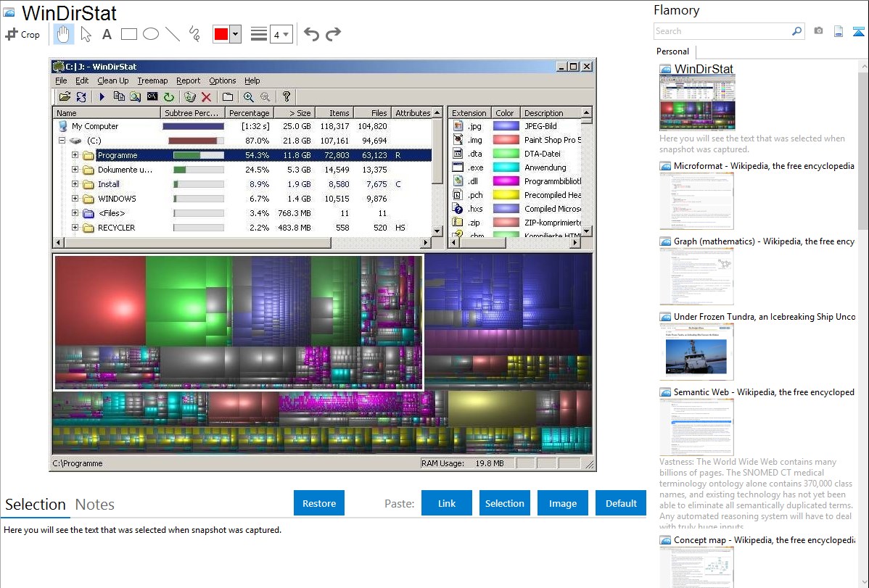Click the Flamory search field
This screenshot has width=869, height=588.
click(722, 31)
